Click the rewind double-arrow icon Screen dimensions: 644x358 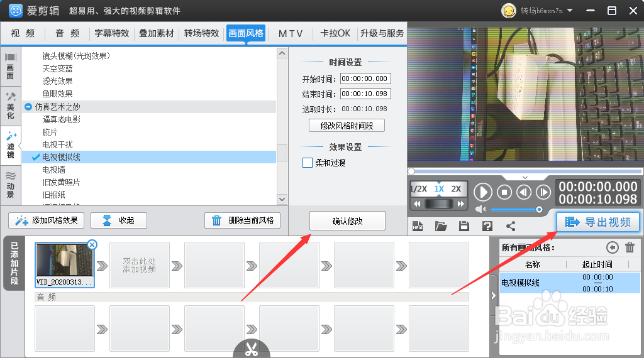pyautogui.click(x=417, y=204)
